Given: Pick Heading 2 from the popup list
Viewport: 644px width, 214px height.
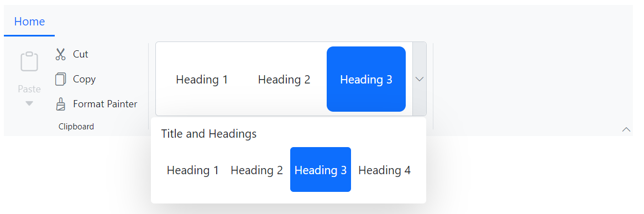Looking at the screenshot, I should [x=256, y=170].
